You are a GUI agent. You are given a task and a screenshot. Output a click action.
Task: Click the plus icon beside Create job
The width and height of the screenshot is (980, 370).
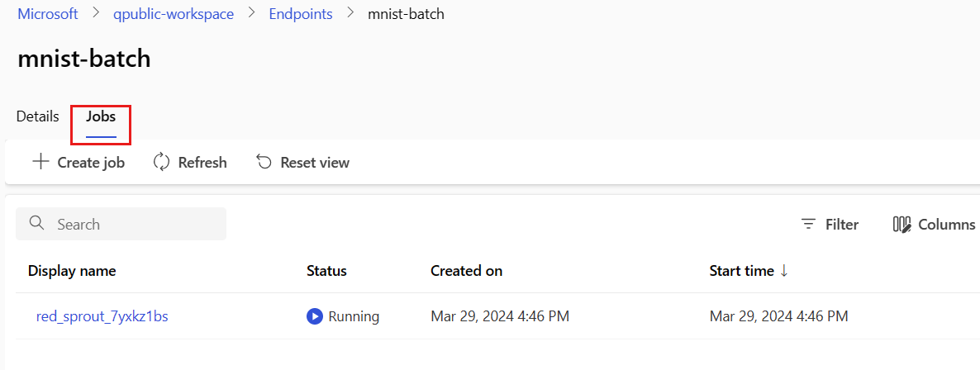40,162
